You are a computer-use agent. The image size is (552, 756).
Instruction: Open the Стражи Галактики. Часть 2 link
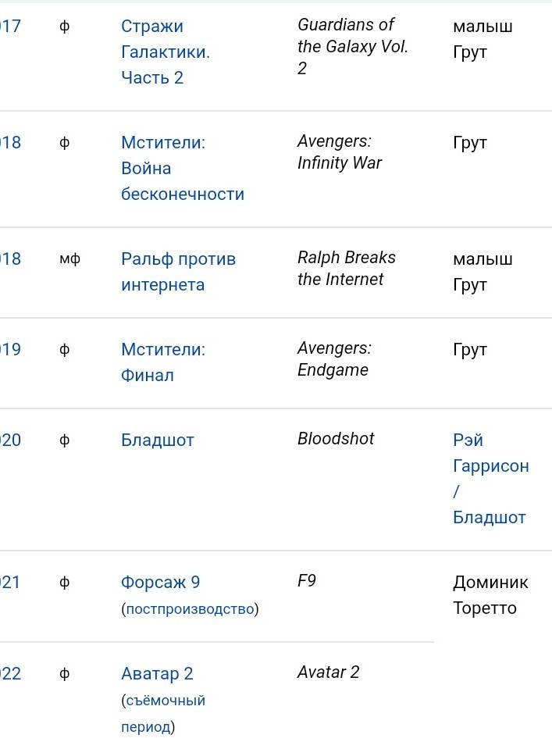pos(166,52)
